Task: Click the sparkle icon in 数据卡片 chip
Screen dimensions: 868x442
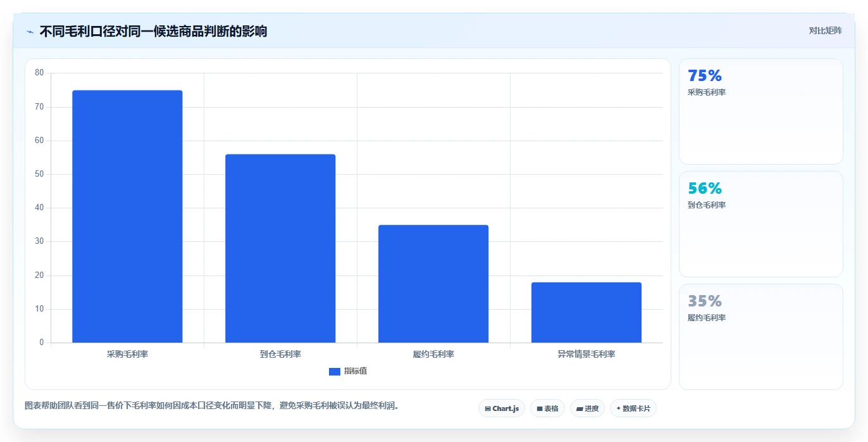Action: pyautogui.click(x=618, y=408)
